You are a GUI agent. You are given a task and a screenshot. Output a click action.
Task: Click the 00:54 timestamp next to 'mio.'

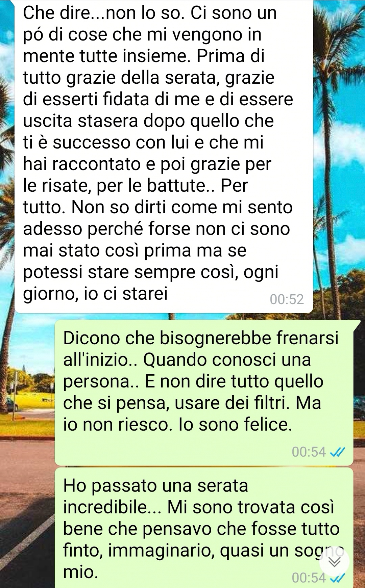(x=309, y=578)
